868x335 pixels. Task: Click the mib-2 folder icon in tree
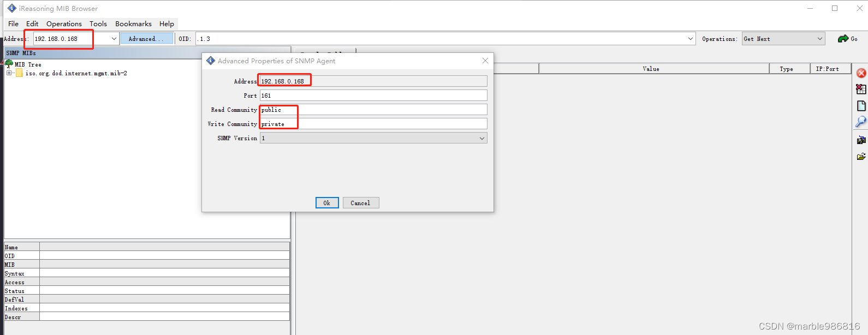click(20, 73)
